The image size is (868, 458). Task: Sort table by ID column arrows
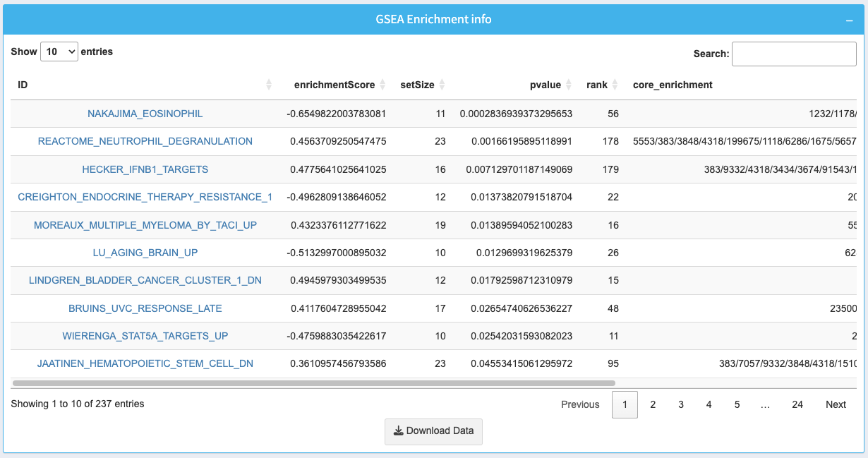[269, 85]
